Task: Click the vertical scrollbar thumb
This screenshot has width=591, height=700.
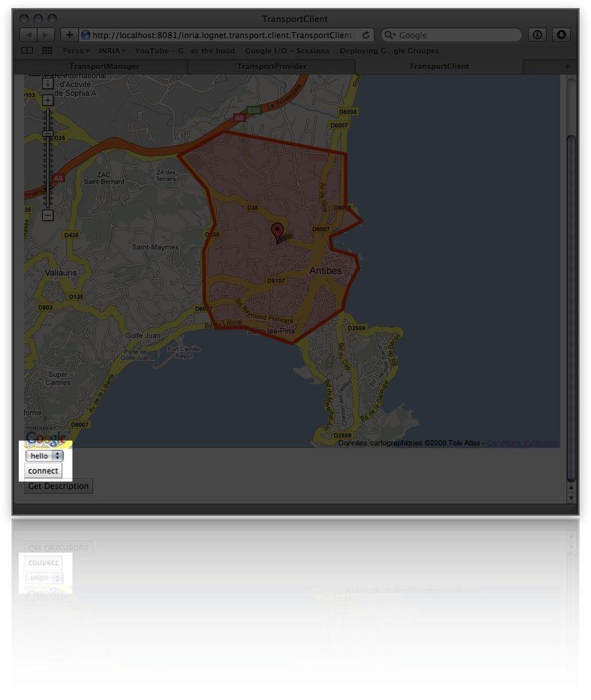Action: coord(571,308)
